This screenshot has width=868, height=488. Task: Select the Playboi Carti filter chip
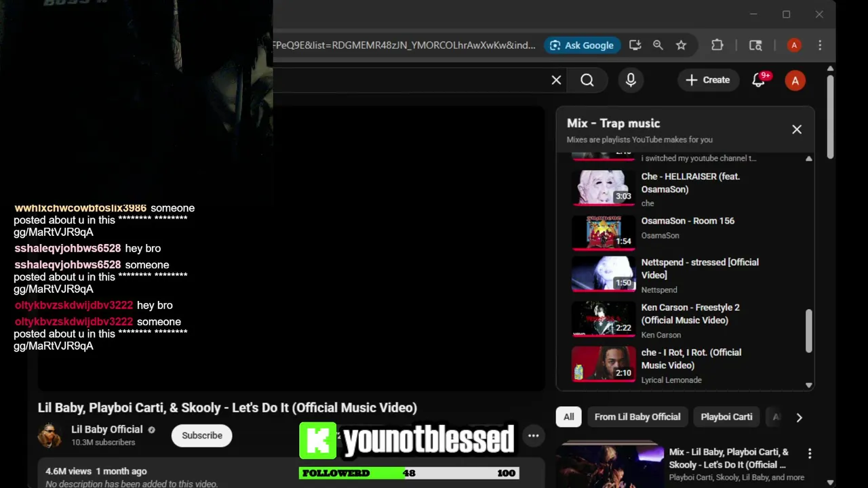click(726, 417)
